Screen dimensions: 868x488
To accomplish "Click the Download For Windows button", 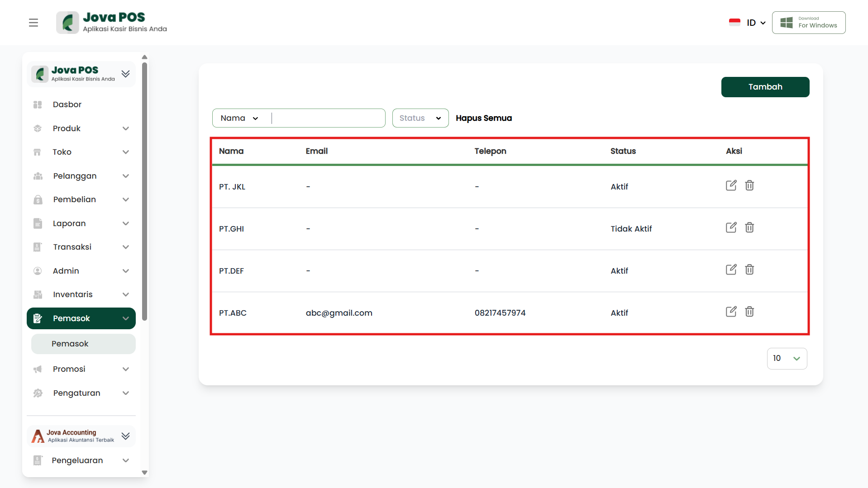I will click(808, 23).
